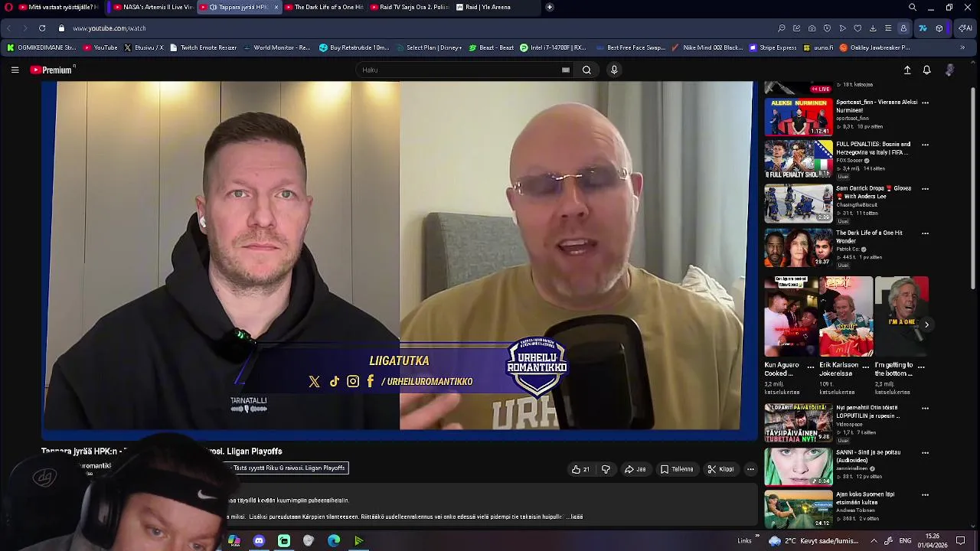Open Windows notification center icon
Image resolution: width=980 pixels, height=551 pixels.
click(961, 540)
